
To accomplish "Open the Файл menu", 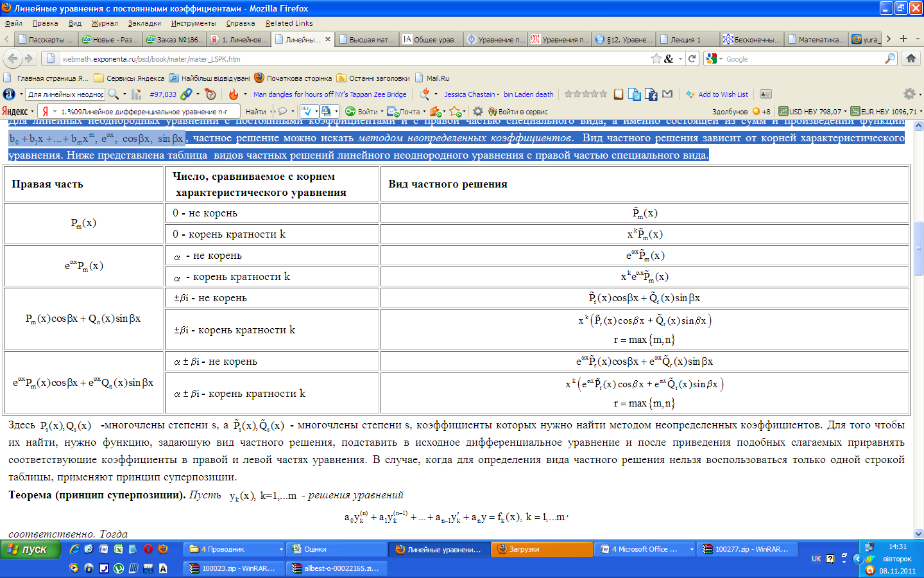I will (13, 23).
